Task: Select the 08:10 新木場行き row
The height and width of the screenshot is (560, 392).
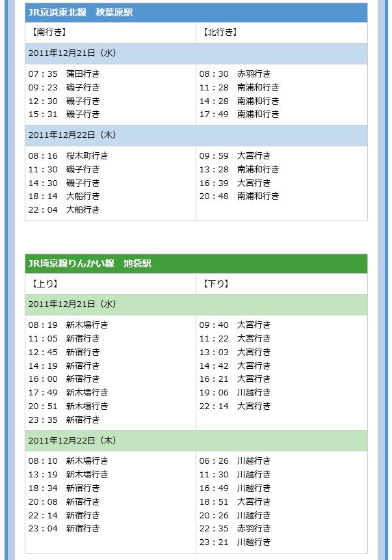Action: point(68,461)
